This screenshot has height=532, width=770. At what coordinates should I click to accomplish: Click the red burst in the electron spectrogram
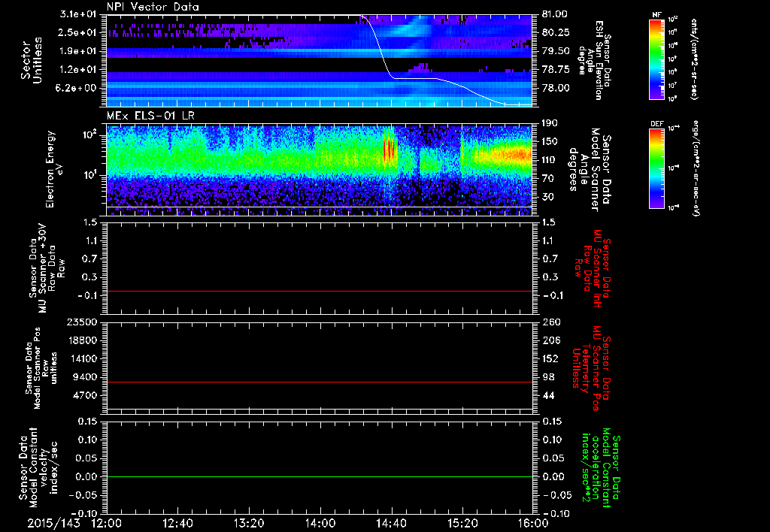click(x=389, y=149)
